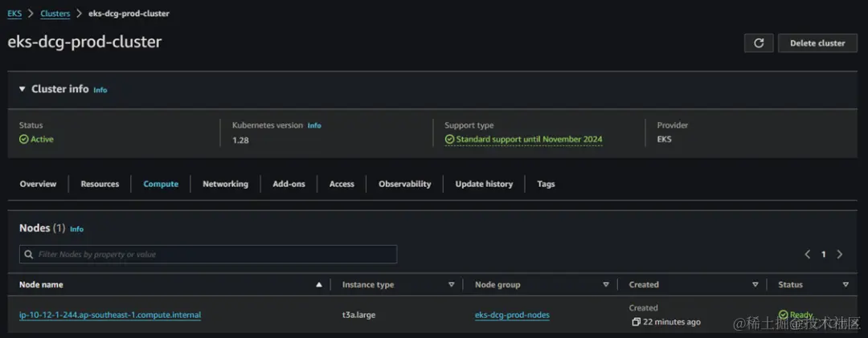Switch to the Access tab
Image resolution: width=868 pixels, height=338 pixels.
click(x=342, y=184)
